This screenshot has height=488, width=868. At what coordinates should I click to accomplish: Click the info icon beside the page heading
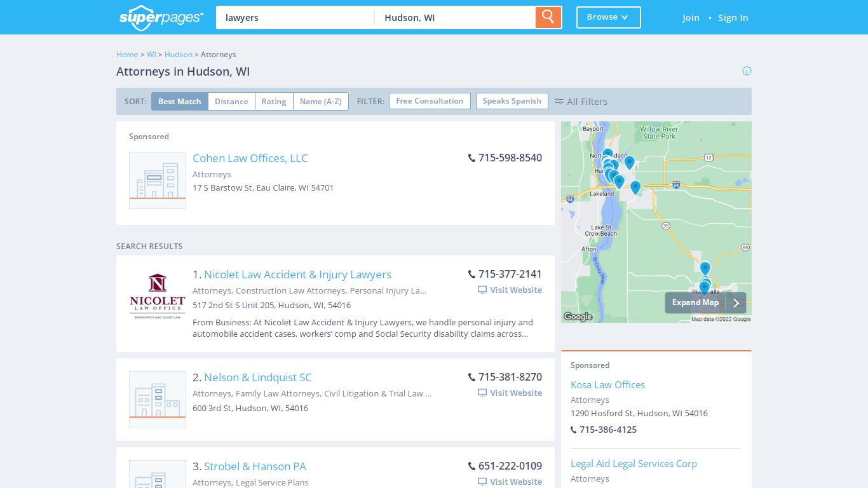click(x=747, y=71)
